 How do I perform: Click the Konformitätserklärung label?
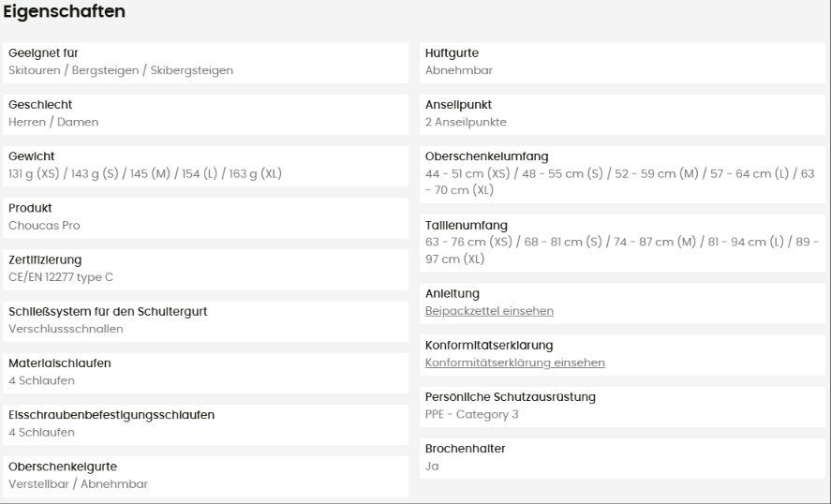click(x=489, y=346)
